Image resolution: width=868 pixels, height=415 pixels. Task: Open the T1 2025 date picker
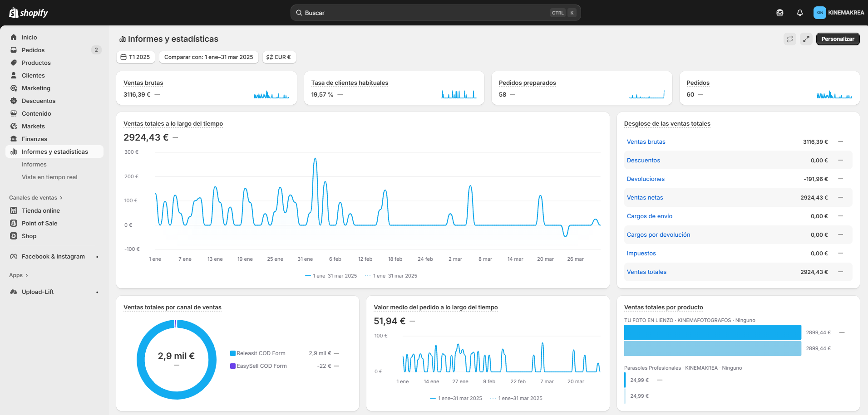point(135,57)
